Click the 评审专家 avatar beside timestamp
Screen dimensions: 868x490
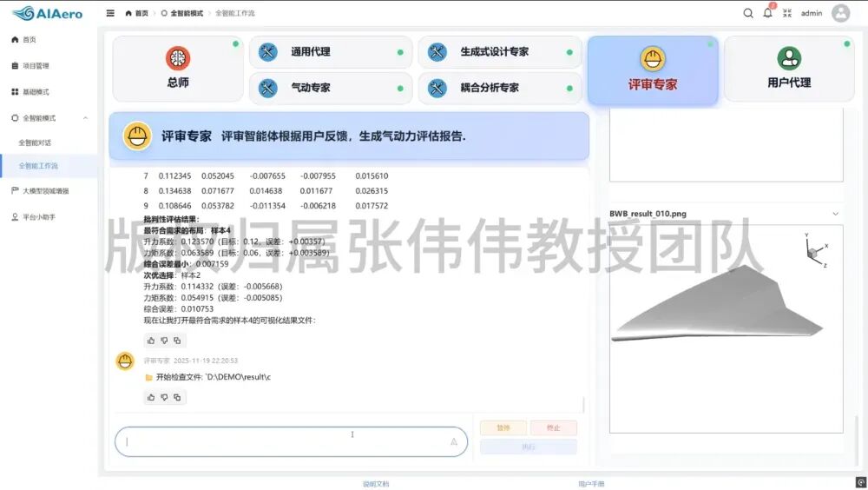[x=125, y=361]
